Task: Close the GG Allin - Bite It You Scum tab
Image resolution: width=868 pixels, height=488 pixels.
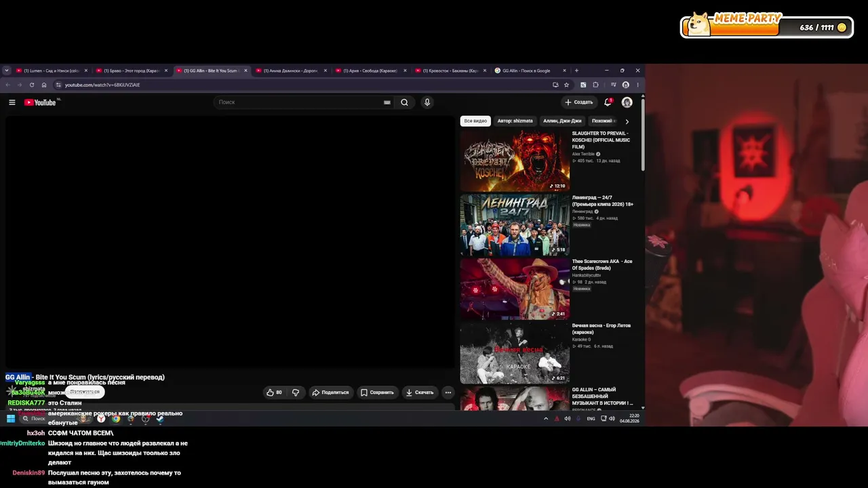Action: [245, 70]
